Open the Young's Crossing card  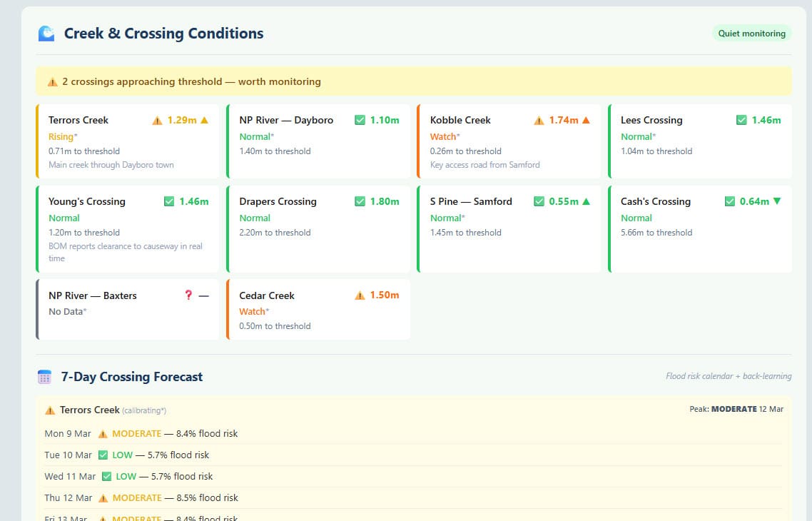(x=127, y=228)
